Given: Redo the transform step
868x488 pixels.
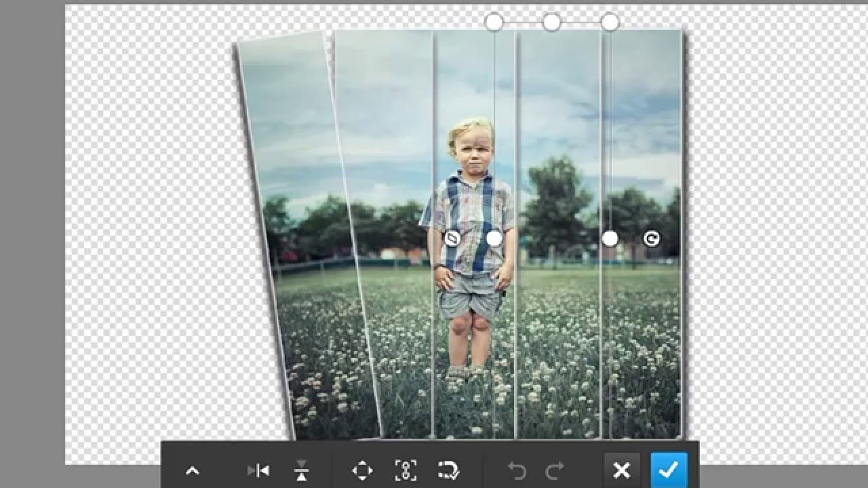Looking at the screenshot, I should tap(555, 470).
